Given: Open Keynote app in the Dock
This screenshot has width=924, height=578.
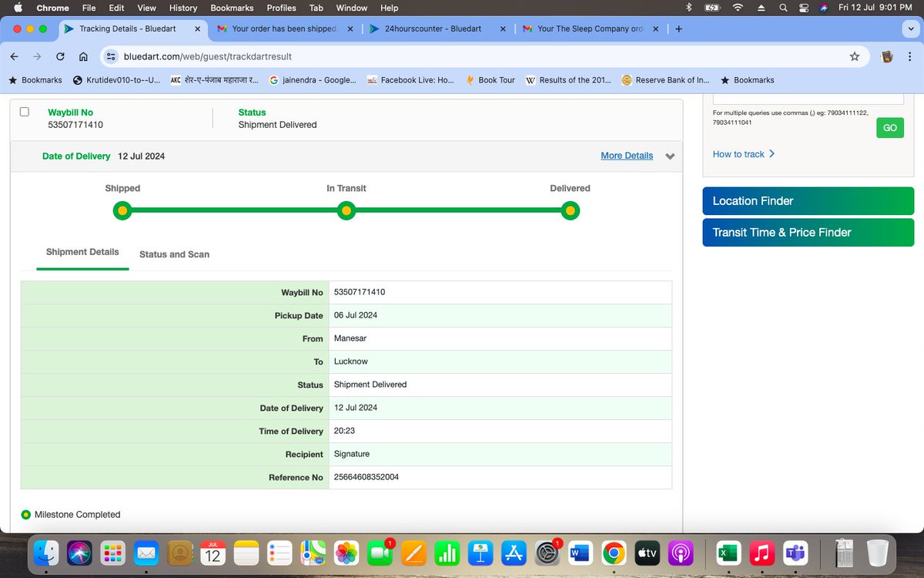Looking at the screenshot, I should click(480, 553).
